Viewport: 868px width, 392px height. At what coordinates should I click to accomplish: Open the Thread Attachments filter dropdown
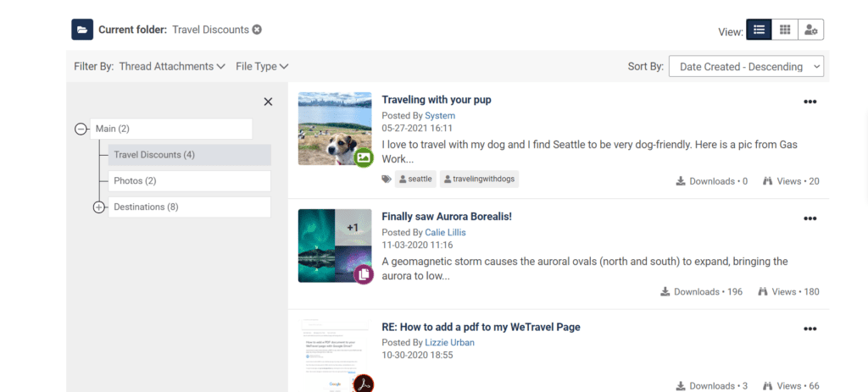click(x=172, y=66)
